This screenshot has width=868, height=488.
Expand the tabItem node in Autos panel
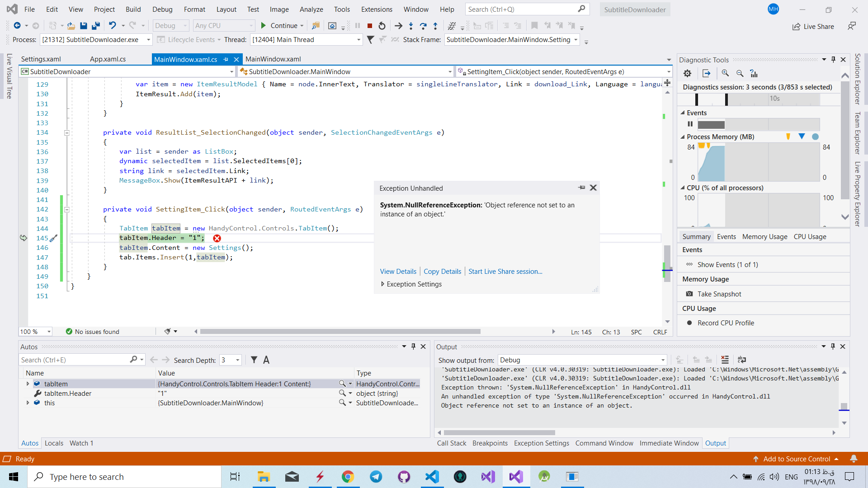28,384
